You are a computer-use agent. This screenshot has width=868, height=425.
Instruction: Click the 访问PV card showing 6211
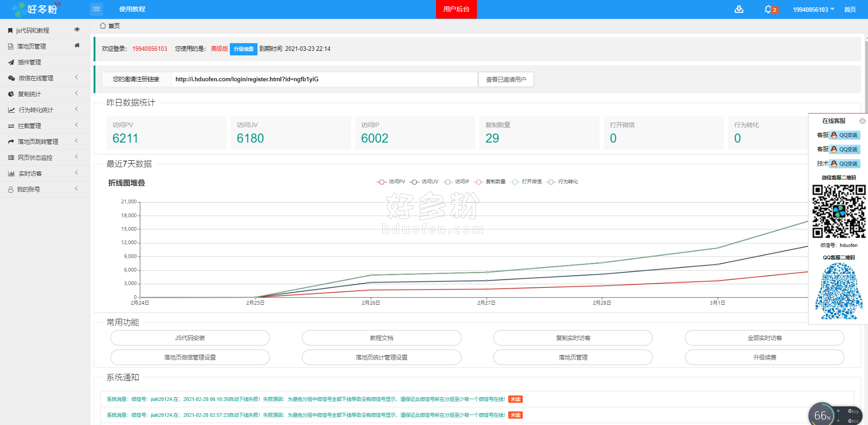click(166, 133)
